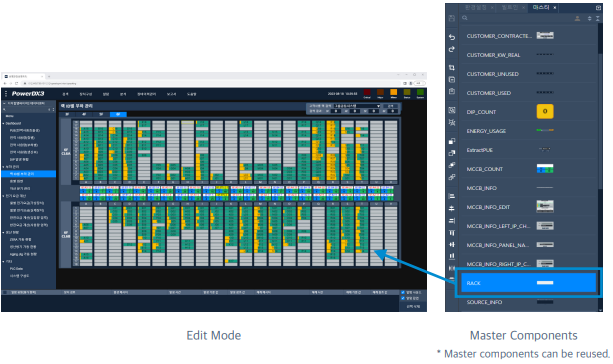Click the yellow DIP_COUNT swatch thumbnail
Screen dimensions: 613x364
pos(545,111)
